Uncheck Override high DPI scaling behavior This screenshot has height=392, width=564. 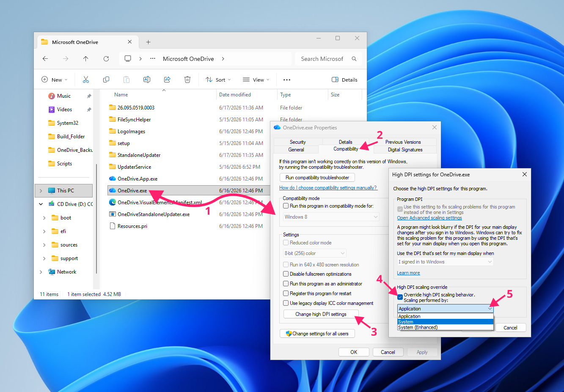[x=400, y=297]
